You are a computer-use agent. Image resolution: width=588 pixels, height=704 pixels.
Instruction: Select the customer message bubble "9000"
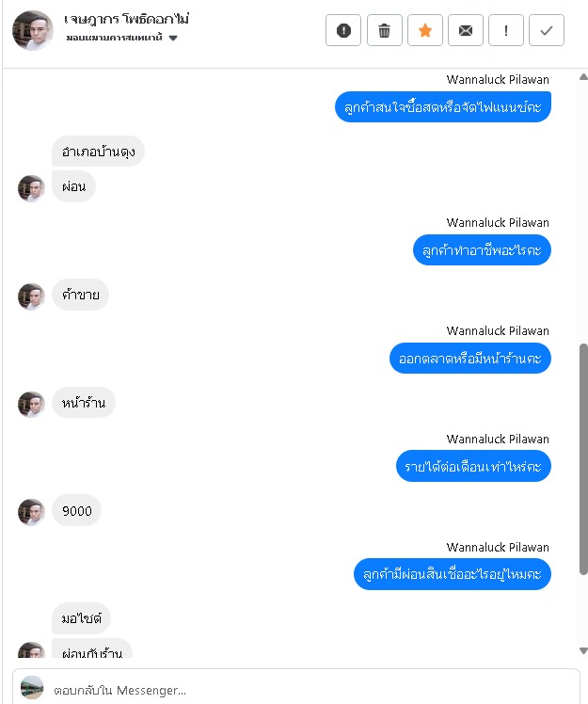click(77, 510)
